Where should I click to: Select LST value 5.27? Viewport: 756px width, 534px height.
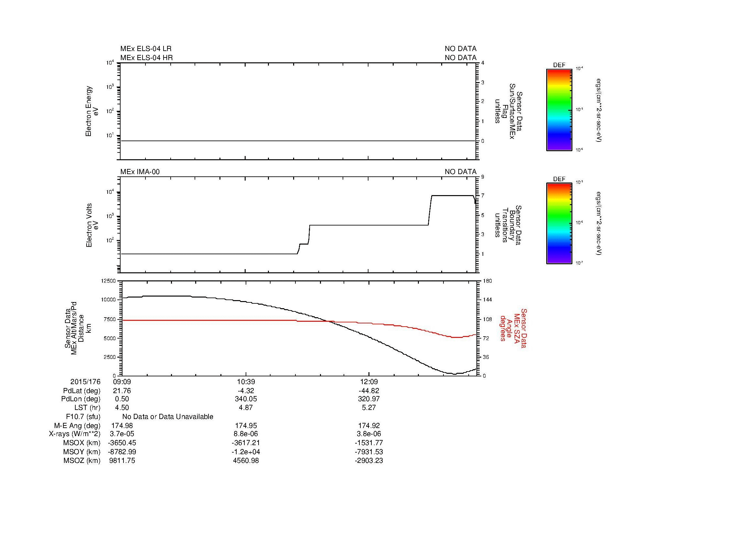(369, 408)
